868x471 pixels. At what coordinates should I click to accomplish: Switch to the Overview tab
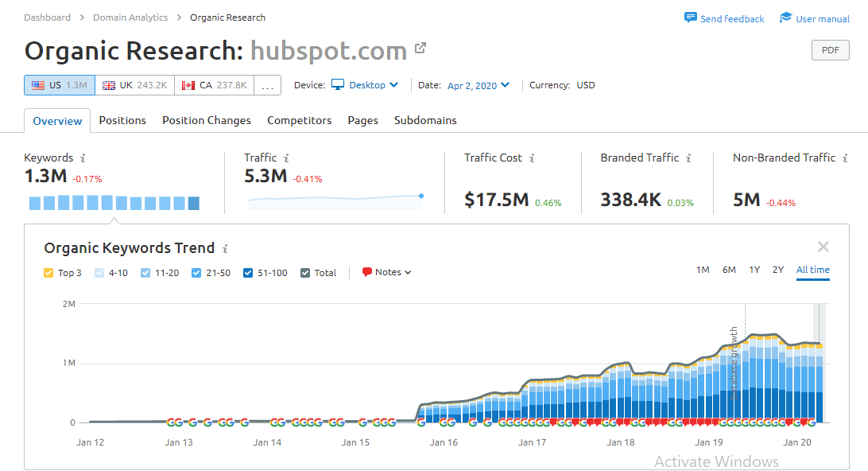pos(57,121)
